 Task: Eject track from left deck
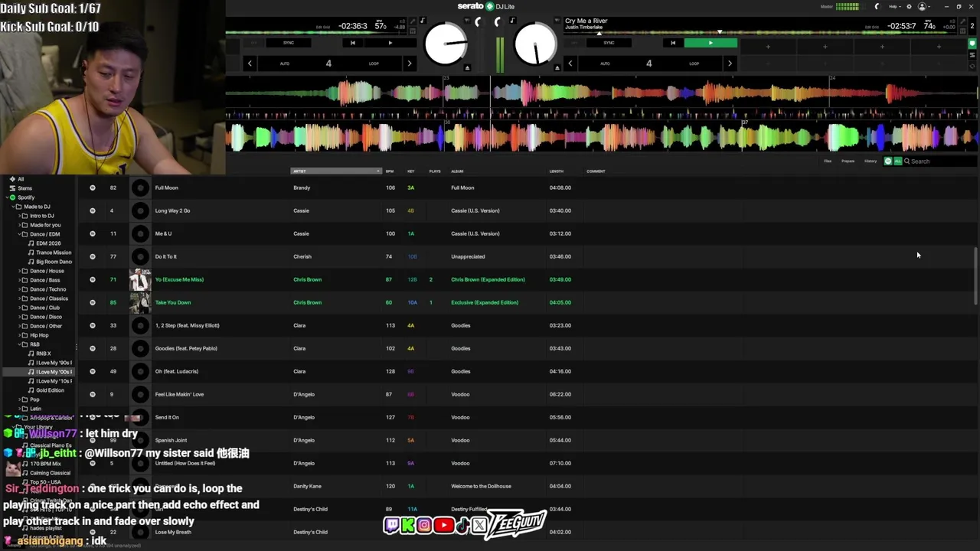coord(467,67)
